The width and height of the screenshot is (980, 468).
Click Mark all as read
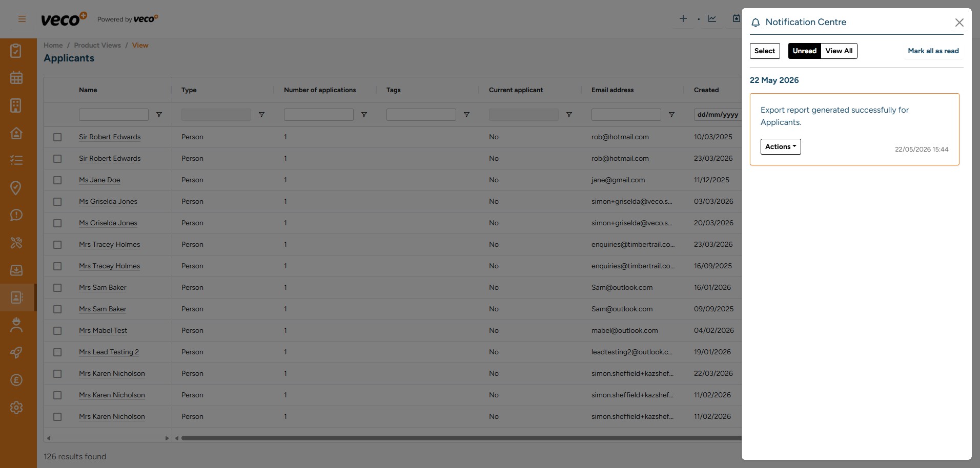click(x=933, y=51)
